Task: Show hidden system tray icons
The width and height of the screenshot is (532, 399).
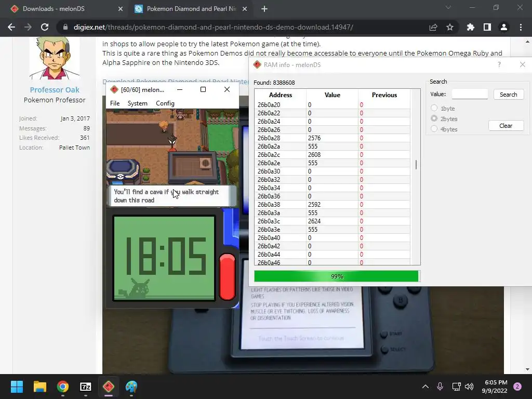Action: click(x=425, y=387)
